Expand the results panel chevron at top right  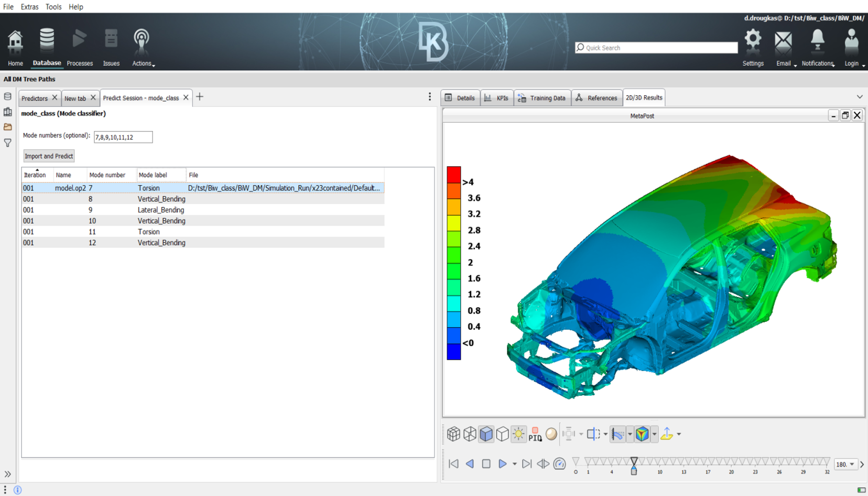[860, 97]
